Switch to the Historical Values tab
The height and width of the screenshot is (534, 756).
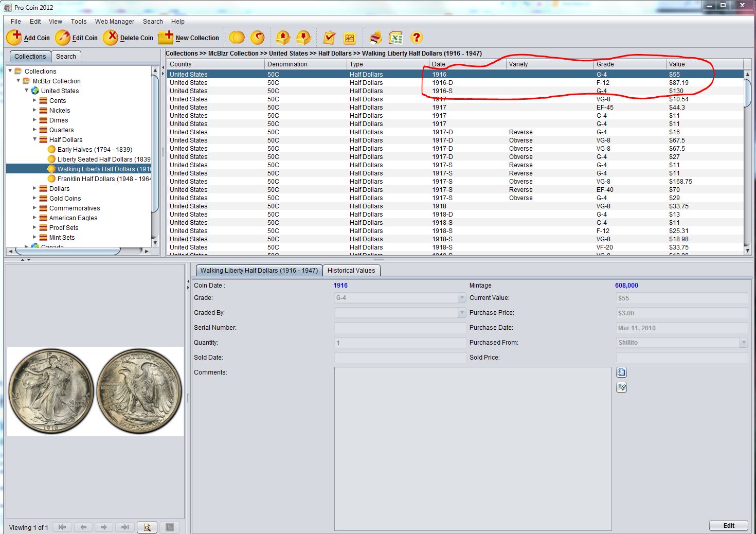point(351,271)
